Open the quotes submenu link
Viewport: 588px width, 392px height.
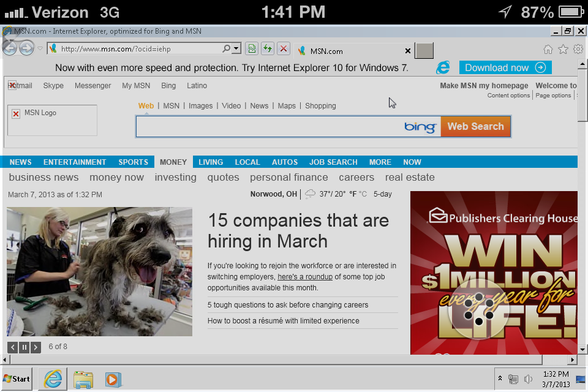coord(223,177)
